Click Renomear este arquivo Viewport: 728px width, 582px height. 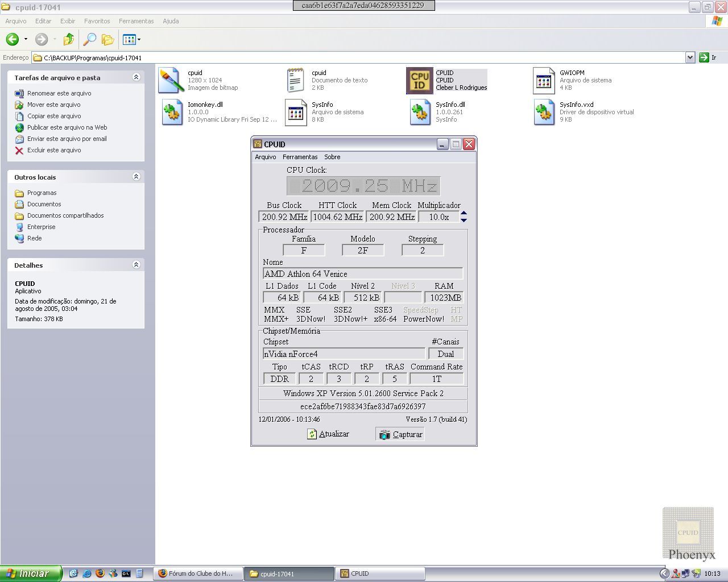pos(59,93)
